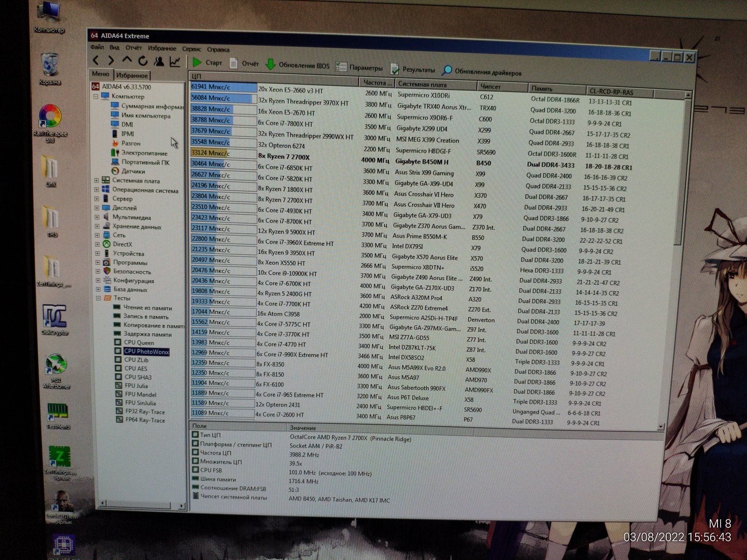Click Обновления драйверов toolbar button
The width and height of the screenshot is (747, 560).
[x=482, y=71]
